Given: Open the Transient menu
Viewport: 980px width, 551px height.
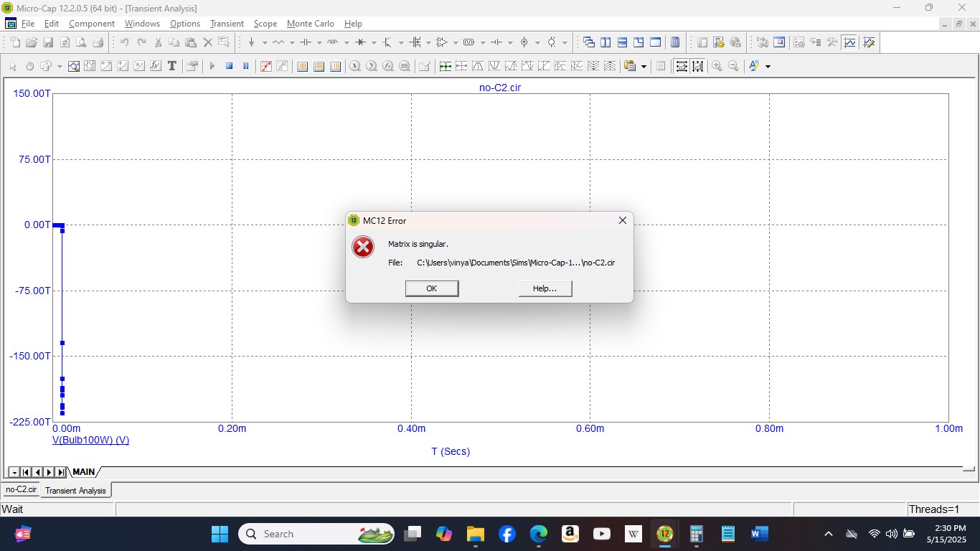Looking at the screenshot, I should click(x=227, y=24).
